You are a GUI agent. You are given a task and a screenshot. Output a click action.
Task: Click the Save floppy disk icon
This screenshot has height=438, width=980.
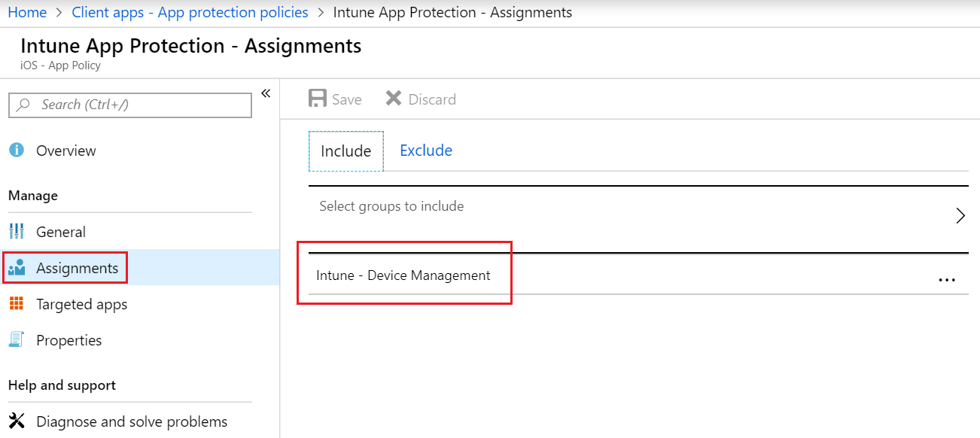click(x=318, y=99)
